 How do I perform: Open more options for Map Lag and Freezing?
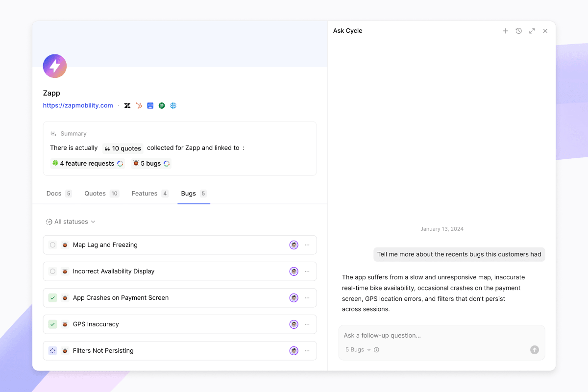pyautogui.click(x=307, y=245)
